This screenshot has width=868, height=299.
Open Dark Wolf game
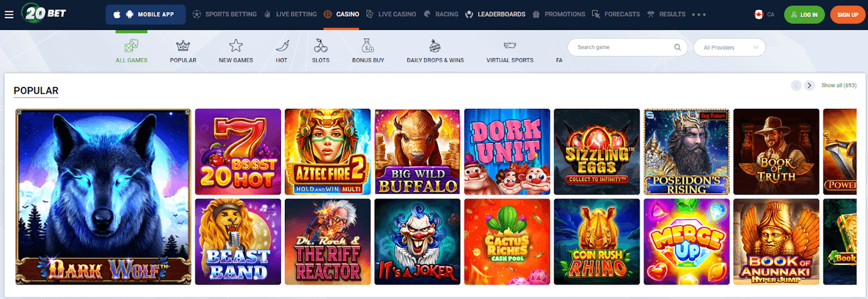click(x=104, y=196)
